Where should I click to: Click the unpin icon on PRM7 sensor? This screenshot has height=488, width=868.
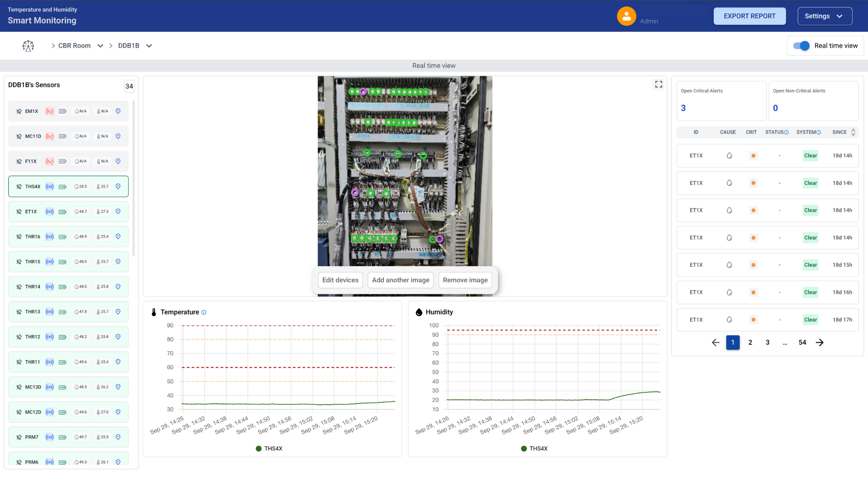[x=19, y=437]
